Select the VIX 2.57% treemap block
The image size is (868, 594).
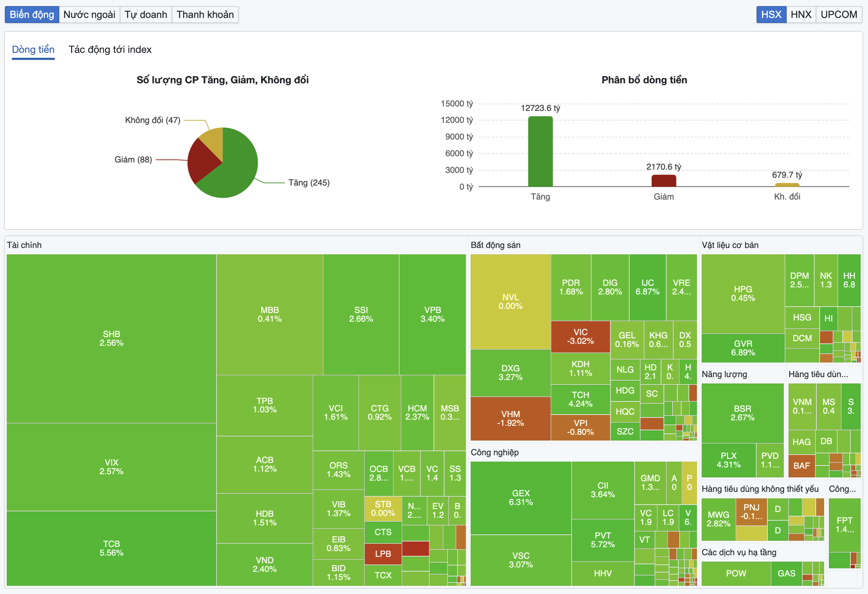[x=111, y=467]
